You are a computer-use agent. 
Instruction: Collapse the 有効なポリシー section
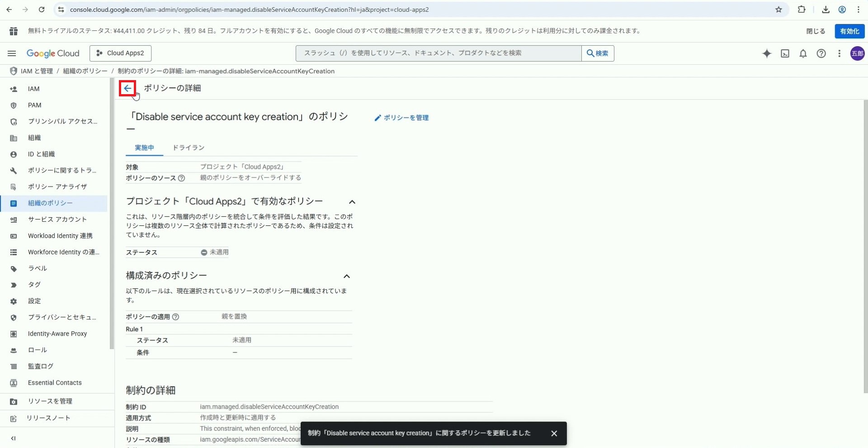(x=352, y=202)
